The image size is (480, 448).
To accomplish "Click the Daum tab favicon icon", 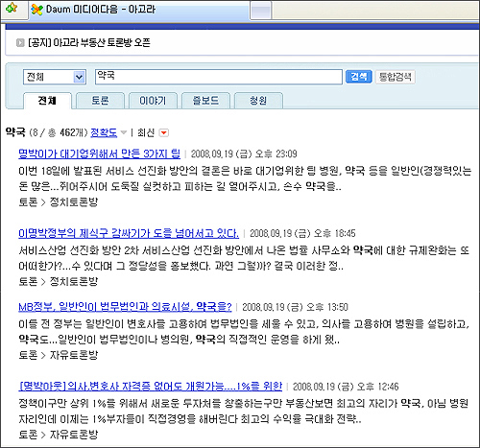I will click(x=36, y=10).
